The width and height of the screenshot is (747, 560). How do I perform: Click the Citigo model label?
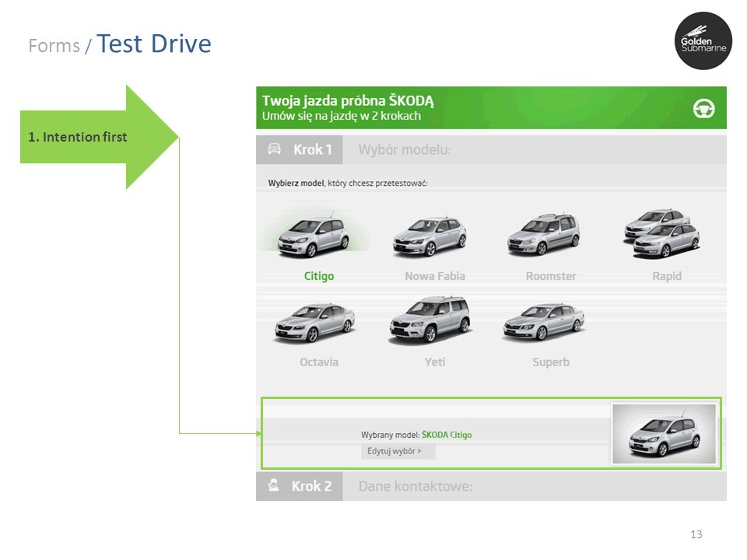(x=319, y=276)
